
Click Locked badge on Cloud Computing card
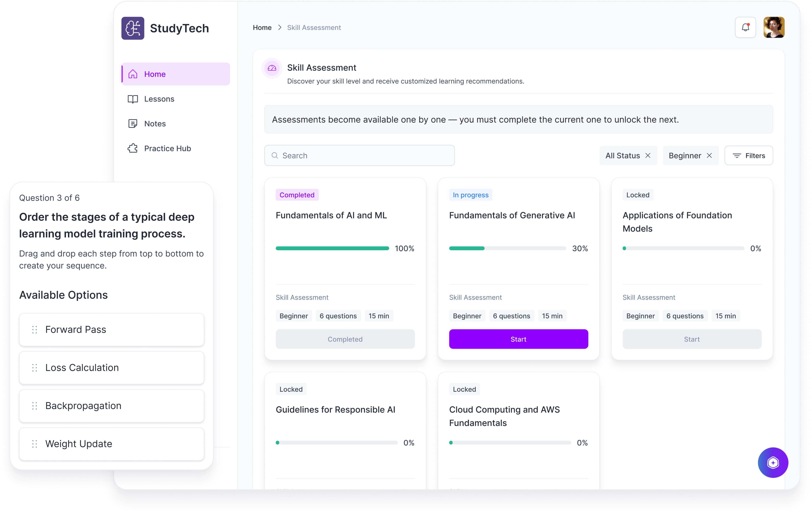click(x=464, y=389)
